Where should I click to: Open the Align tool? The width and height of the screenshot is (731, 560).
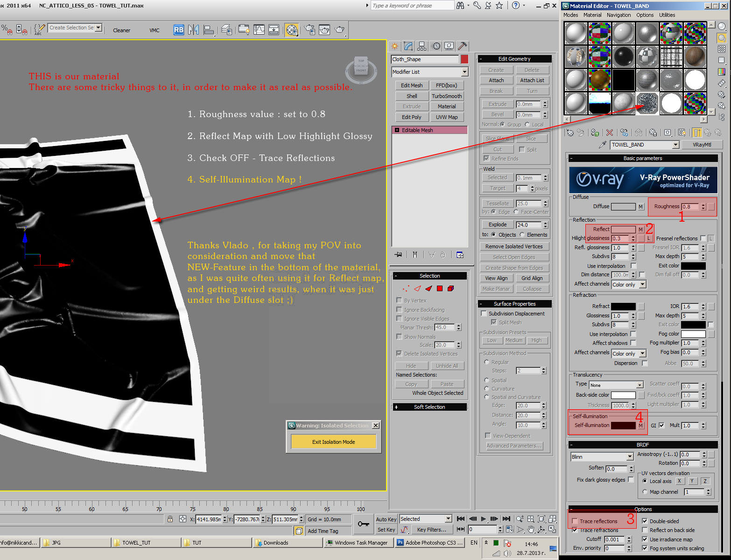point(209,30)
